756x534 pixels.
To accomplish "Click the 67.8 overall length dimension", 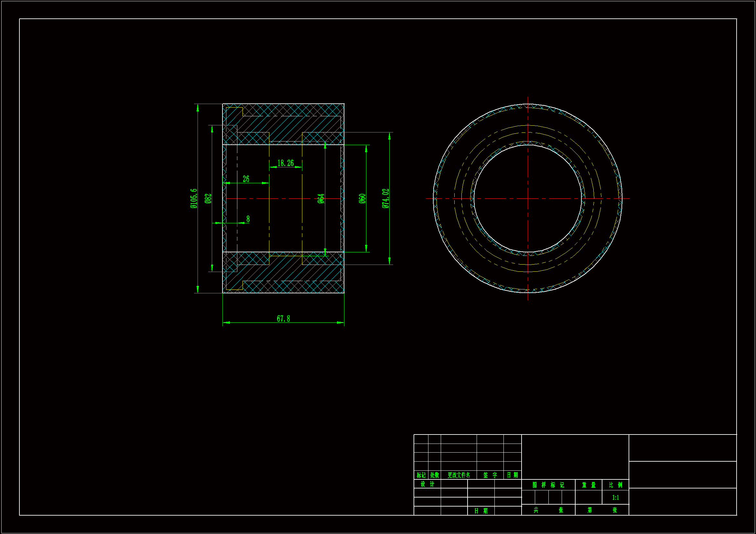I will click(283, 319).
